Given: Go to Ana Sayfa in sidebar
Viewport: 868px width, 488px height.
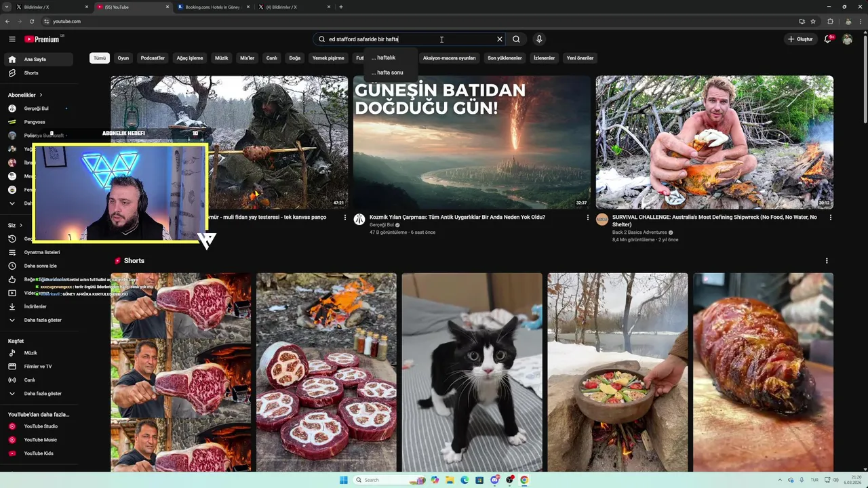Looking at the screenshot, I should point(39,60).
